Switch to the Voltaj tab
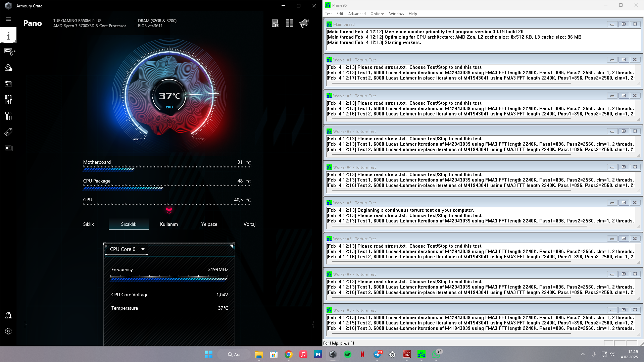The image size is (644, 362). point(250,224)
